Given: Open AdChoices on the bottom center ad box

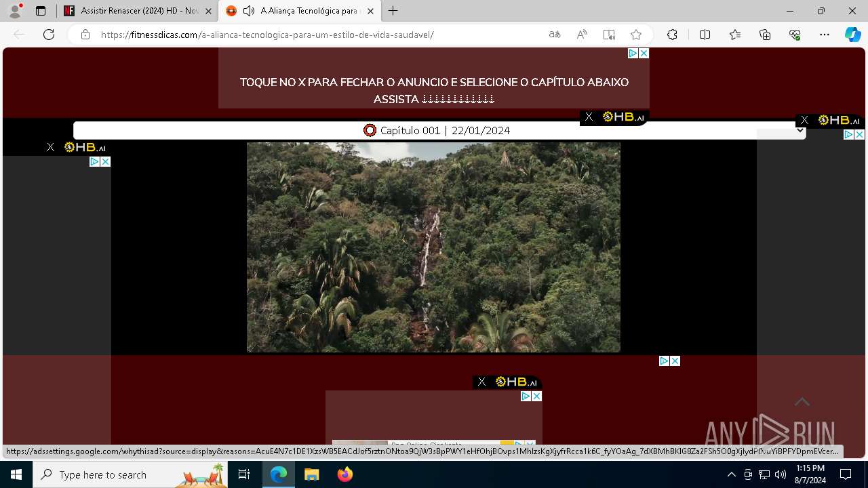Looking at the screenshot, I should tap(526, 396).
